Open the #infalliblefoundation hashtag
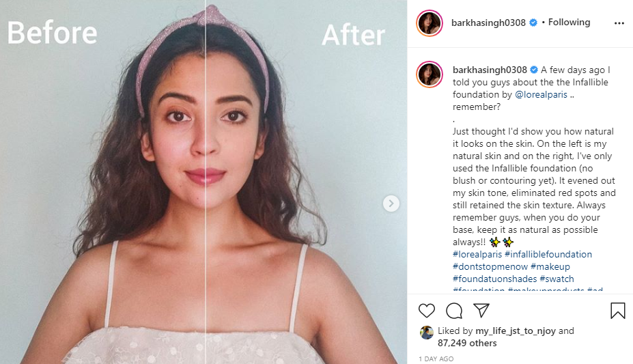Viewport: 633px width, 364px height. (548, 254)
